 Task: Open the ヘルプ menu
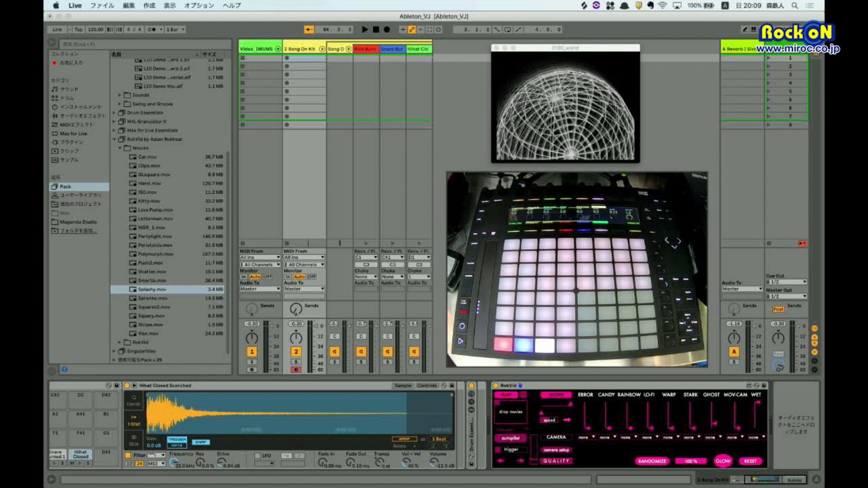(x=232, y=5)
